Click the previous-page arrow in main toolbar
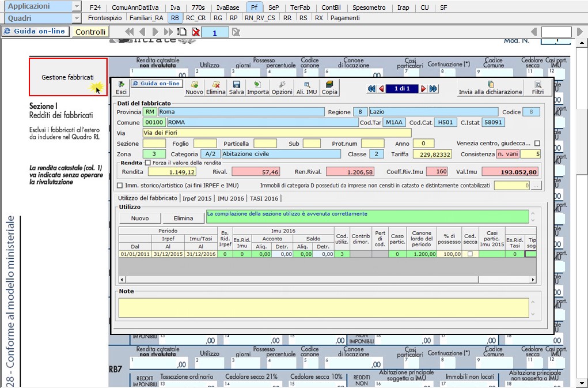 142,32
